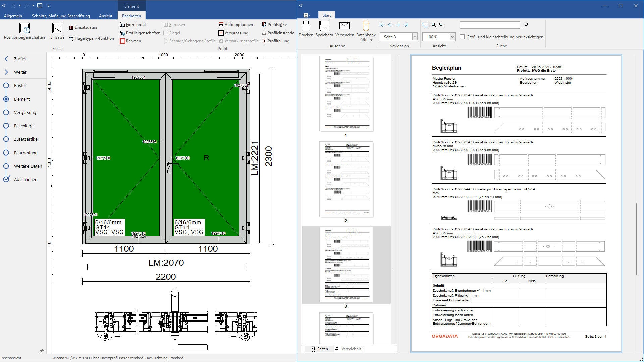The image size is (644, 362).
Task: Open Positionseigenschaften in the ribbon
Action: [x=24, y=31]
